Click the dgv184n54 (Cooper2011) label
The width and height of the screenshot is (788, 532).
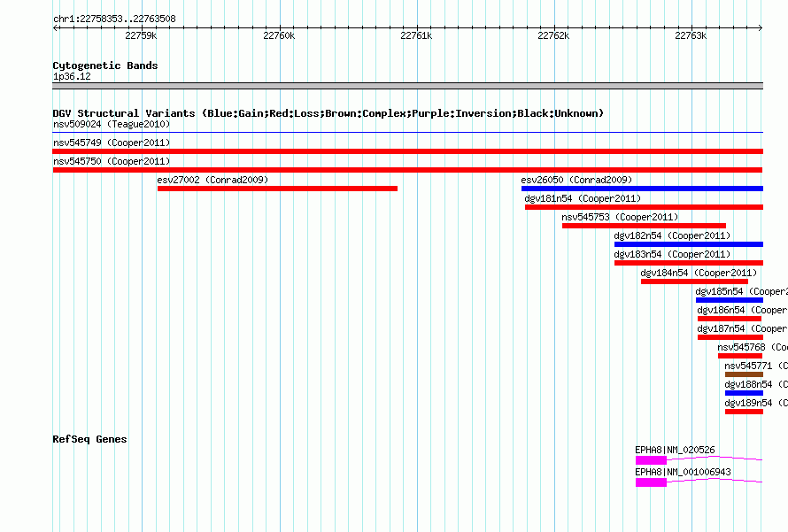coord(699,274)
